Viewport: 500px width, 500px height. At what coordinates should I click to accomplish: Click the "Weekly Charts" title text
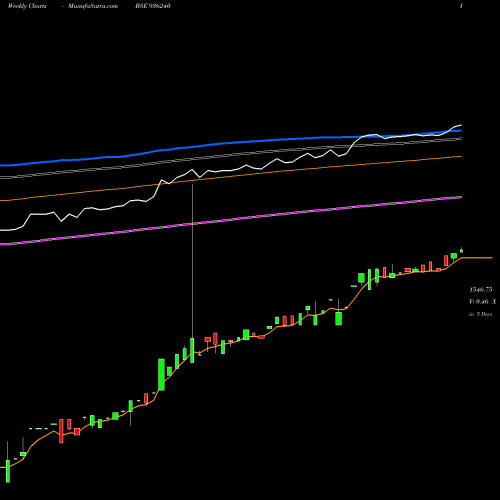pyautogui.click(x=27, y=6)
